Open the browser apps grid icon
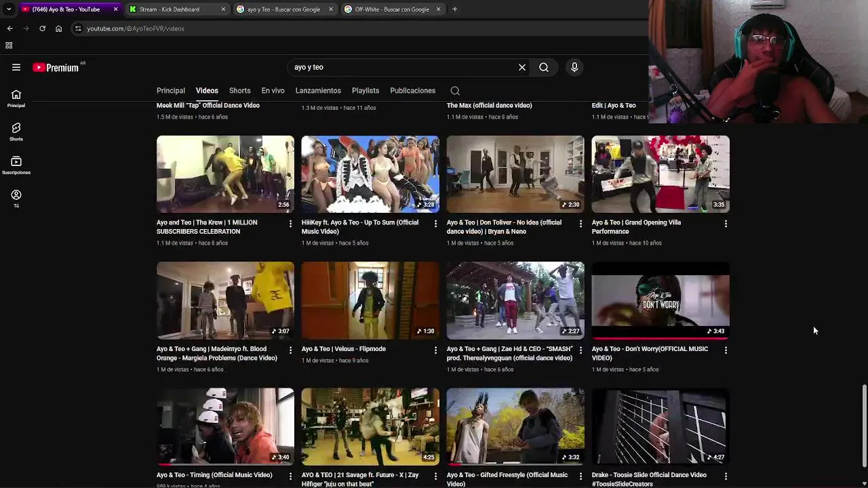Image resolution: width=868 pixels, height=488 pixels. click(9, 45)
